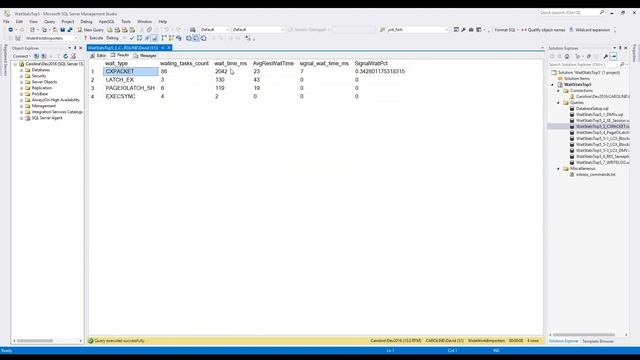Click the New Query toolbar button
The width and height of the screenshot is (640, 360).
pos(91,30)
